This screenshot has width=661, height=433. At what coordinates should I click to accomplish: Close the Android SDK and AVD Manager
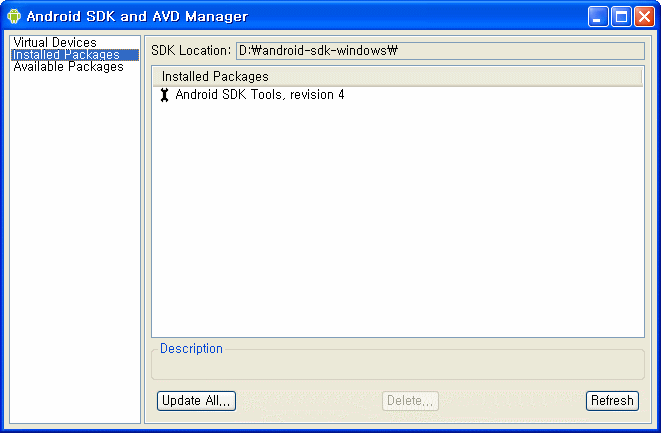(x=644, y=16)
